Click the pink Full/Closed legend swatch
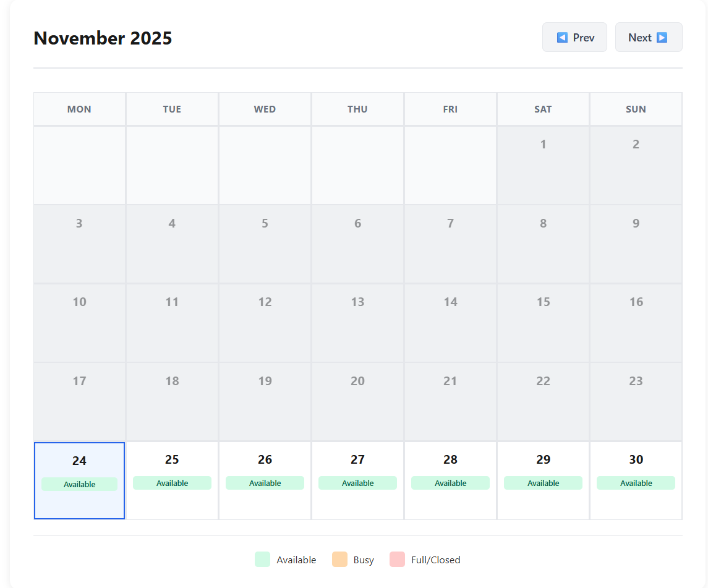708x588 pixels. 397,560
